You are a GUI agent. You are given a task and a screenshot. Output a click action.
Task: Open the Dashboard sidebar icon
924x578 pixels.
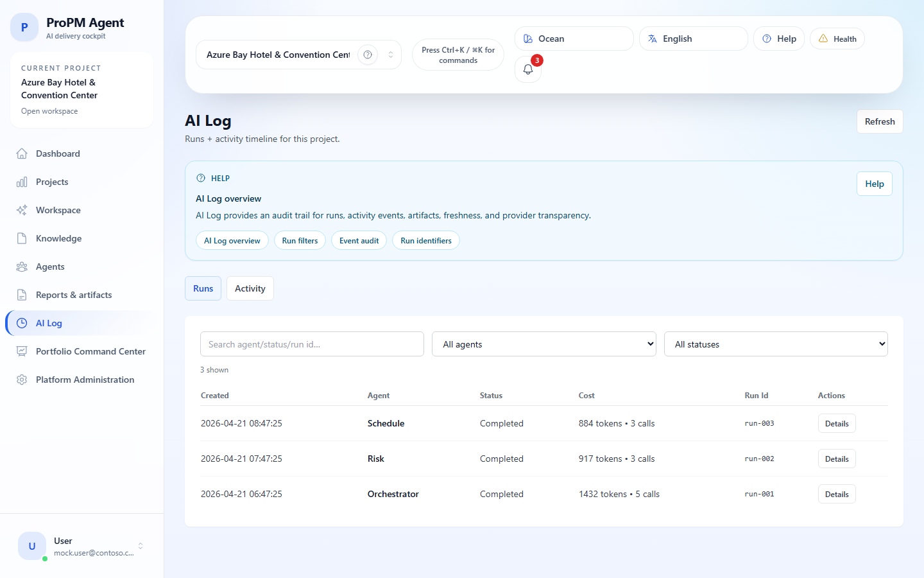coord(22,153)
